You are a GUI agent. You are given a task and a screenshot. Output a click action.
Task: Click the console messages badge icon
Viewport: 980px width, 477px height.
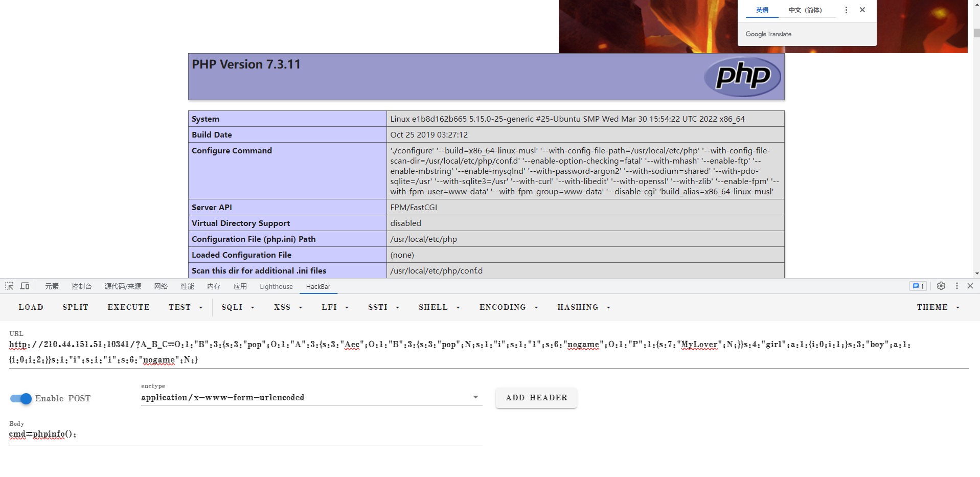click(x=918, y=286)
